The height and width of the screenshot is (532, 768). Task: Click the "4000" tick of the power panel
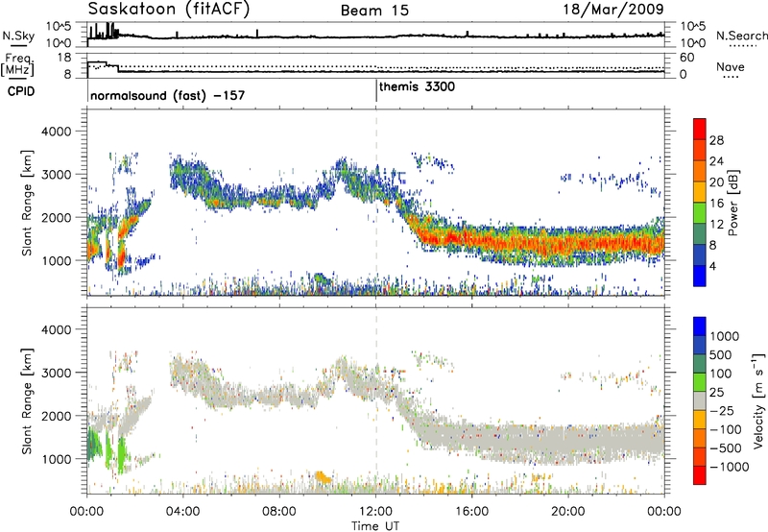[56, 132]
